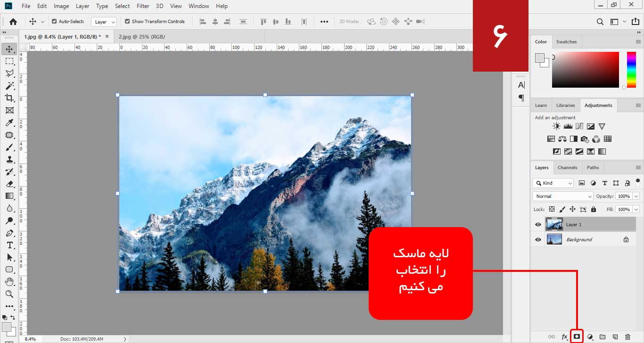Screen dimensions: 644x343
Task: Select the Crop tool
Action: click(x=9, y=98)
